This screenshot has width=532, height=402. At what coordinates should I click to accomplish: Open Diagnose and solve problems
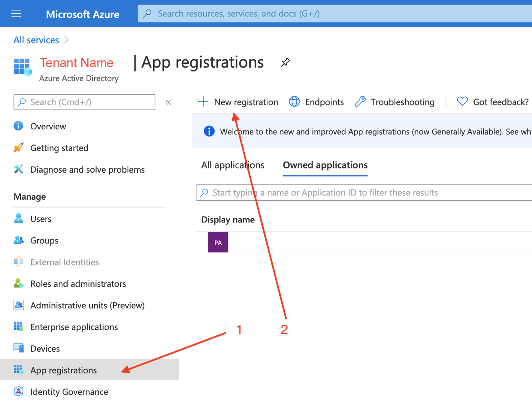pyautogui.click(x=87, y=170)
